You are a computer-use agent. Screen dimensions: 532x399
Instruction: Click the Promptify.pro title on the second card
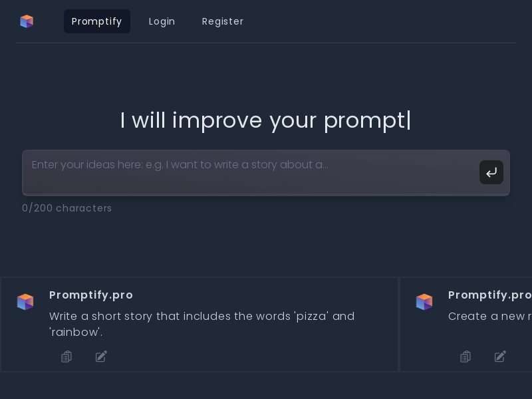(490, 295)
